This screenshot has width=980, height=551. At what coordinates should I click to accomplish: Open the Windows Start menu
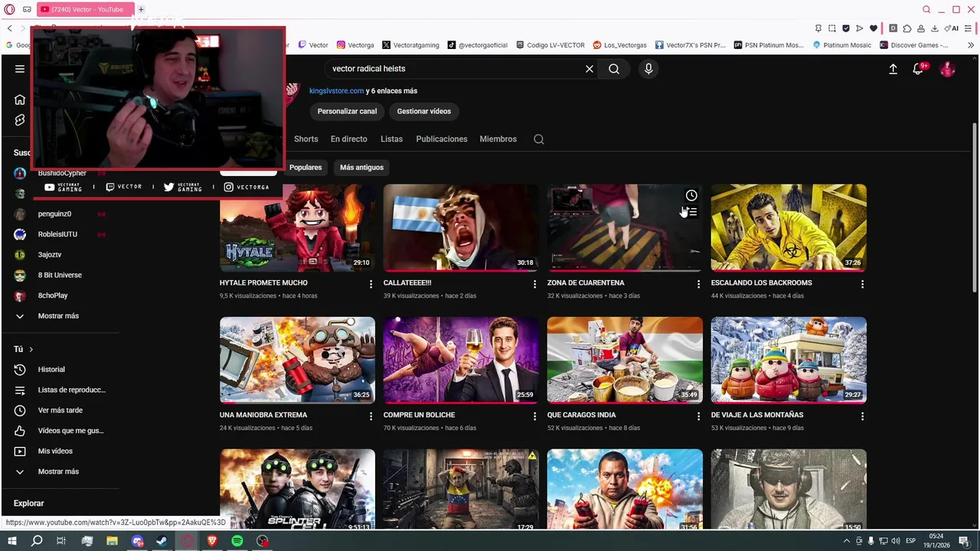pos(11,541)
